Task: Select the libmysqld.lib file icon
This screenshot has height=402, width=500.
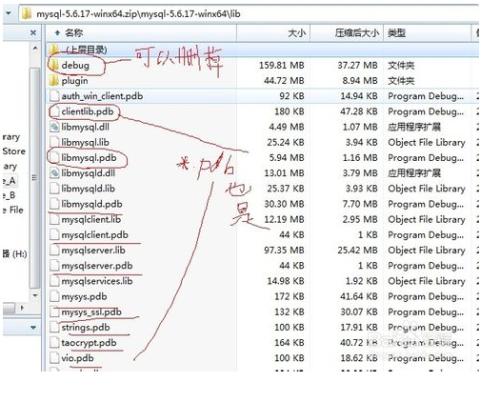Action: pyautogui.click(x=54, y=189)
